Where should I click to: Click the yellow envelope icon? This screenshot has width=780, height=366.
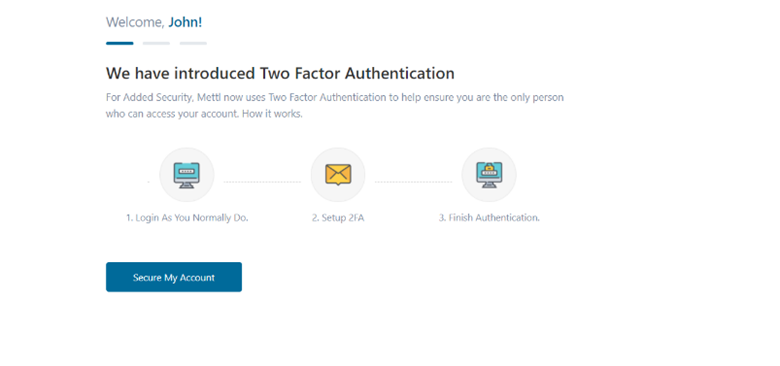[x=338, y=175]
